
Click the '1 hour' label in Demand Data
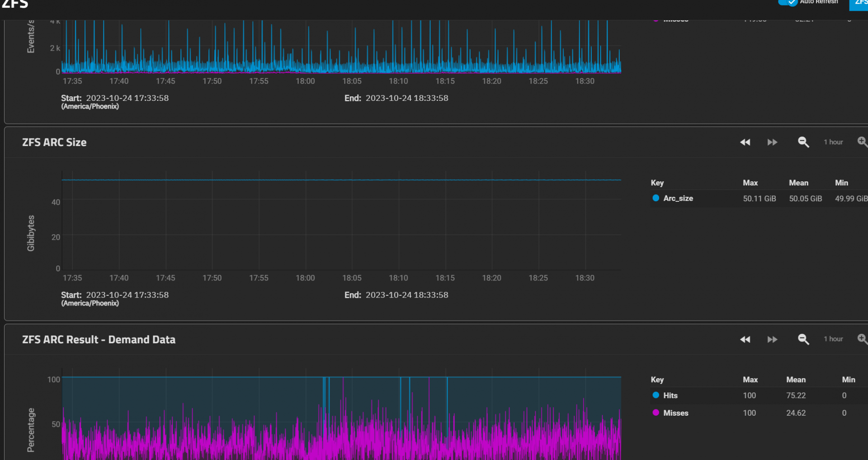coord(833,339)
